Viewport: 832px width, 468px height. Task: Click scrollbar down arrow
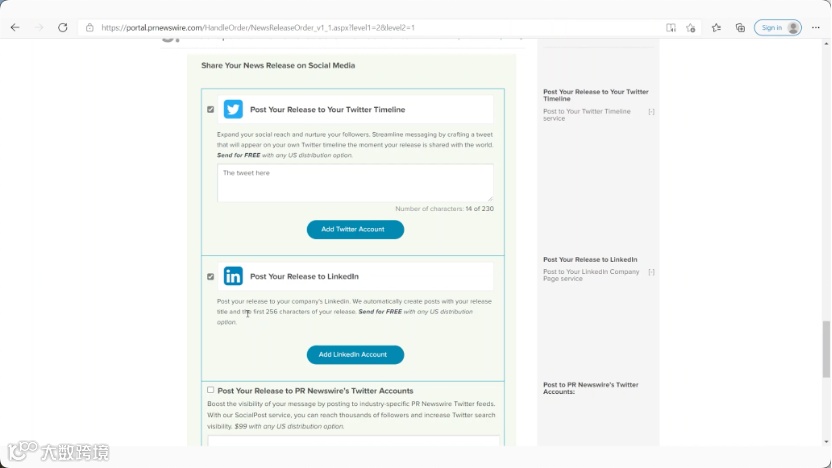tap(826, 441)
